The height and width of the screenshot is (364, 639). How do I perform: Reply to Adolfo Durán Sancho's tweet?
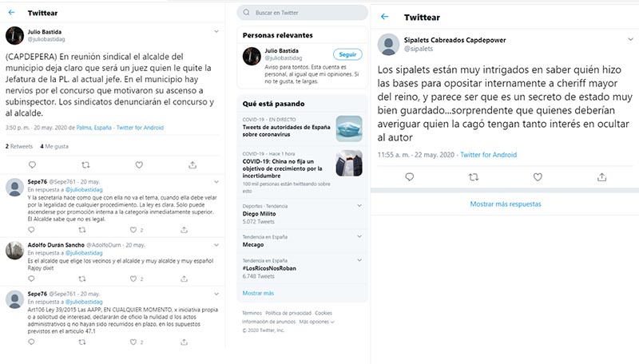[31, 279]
